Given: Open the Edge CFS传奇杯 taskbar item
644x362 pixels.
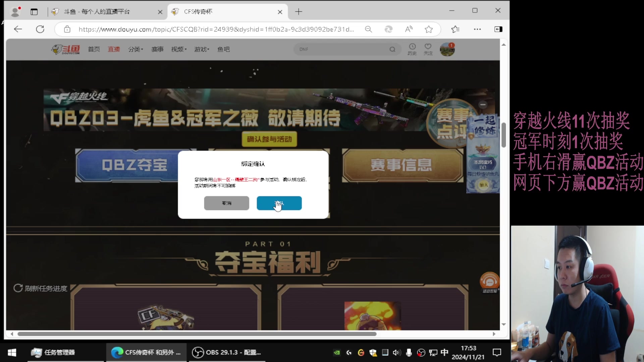Looking at the screenshot, I should point(146,352).
